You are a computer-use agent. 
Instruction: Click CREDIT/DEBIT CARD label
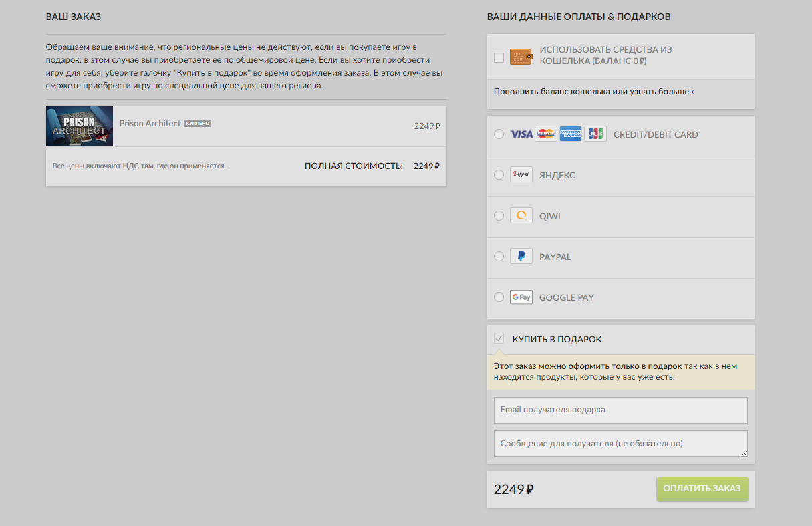coord(656,135)
